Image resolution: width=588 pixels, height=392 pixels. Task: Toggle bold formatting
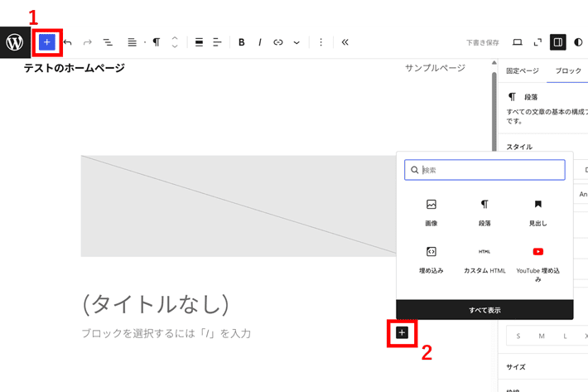(242, 42)
